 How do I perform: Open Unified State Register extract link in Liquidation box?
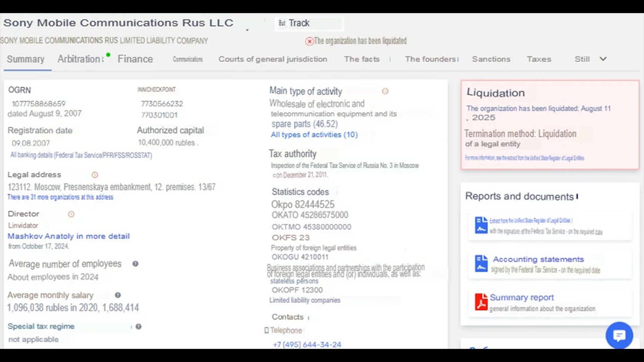point(524,158)
